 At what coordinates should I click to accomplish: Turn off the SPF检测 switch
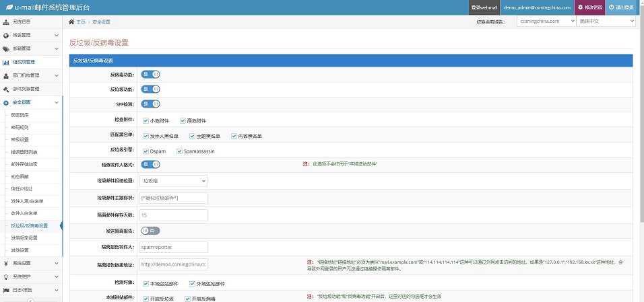tap(150, 104)
